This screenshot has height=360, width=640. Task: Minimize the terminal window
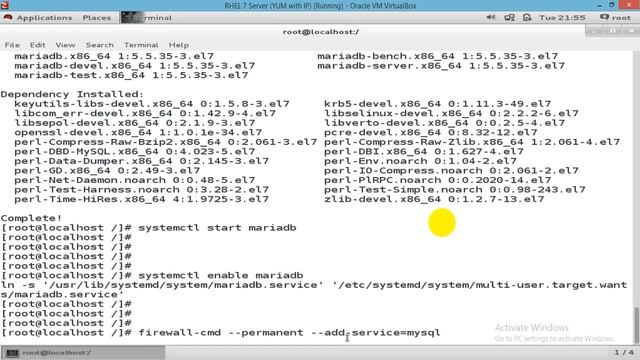[x=594, y=31]
